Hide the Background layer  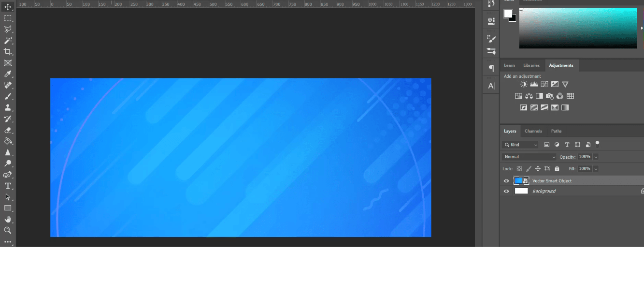coord(506,191)
